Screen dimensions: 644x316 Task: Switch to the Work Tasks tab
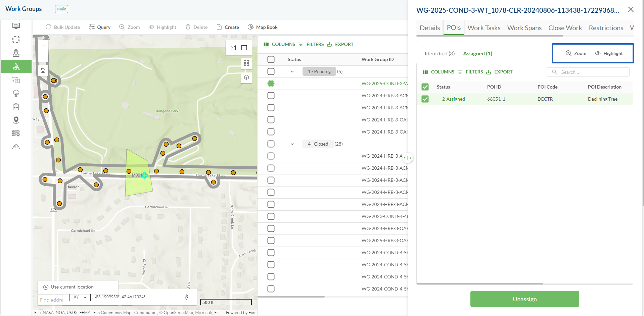click(x=484, y=28)
